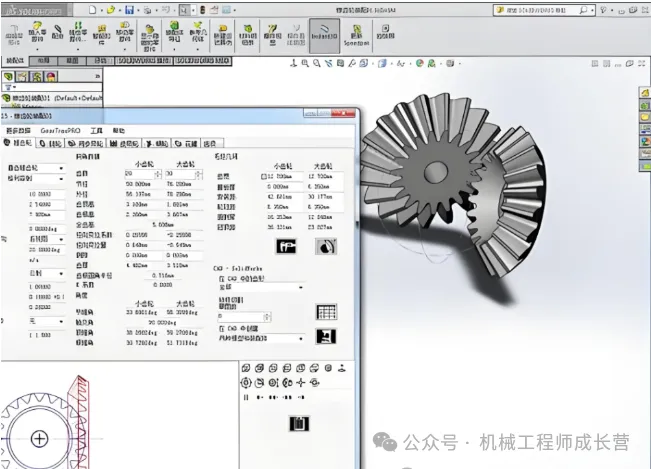Open the second dropdown under gear type
Image resolution: width=651 pixels, height=469 pixels.
pyautogui.click(x=35, y=179)
